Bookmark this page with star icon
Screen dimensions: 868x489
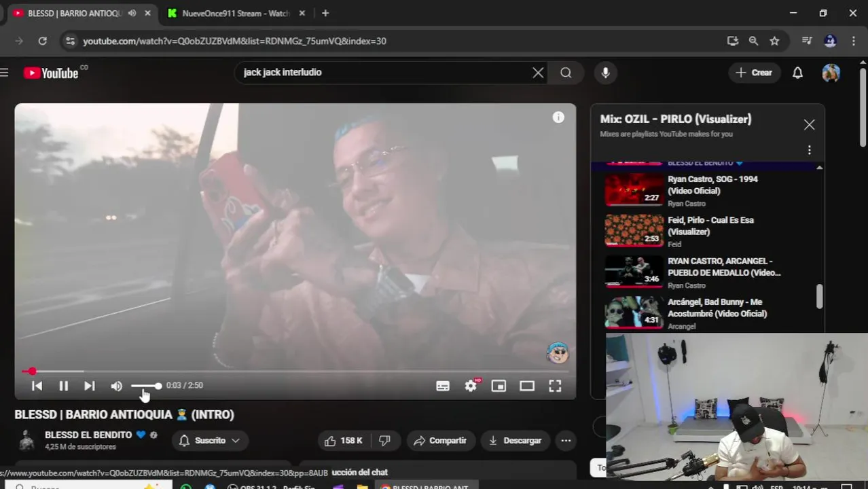774,41
